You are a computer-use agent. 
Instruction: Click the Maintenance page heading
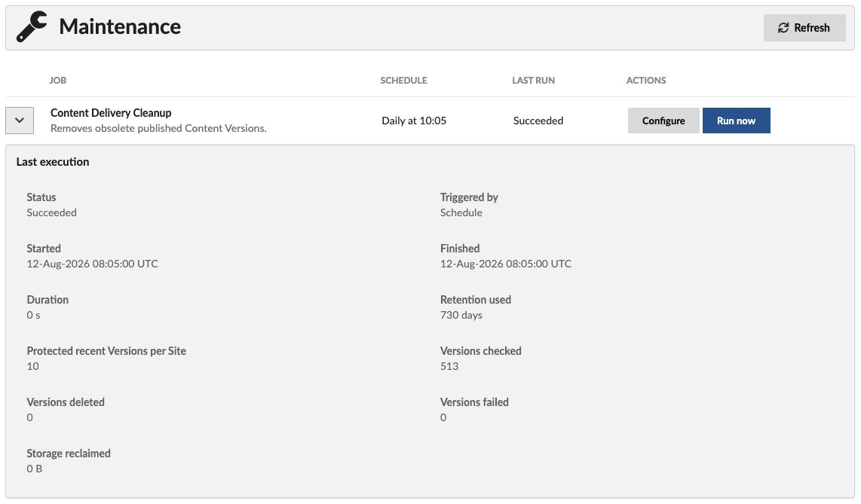coord(120,27)
